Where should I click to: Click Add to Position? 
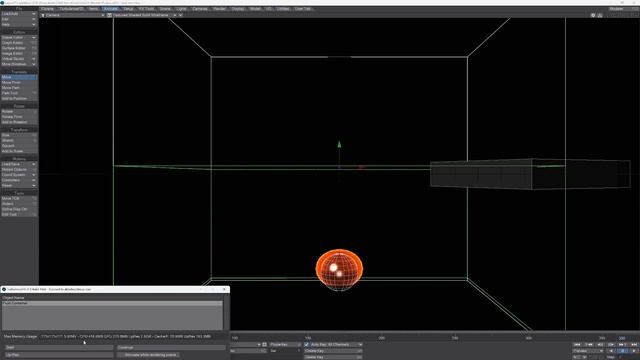pyautogui.click(x=19, y=98)
